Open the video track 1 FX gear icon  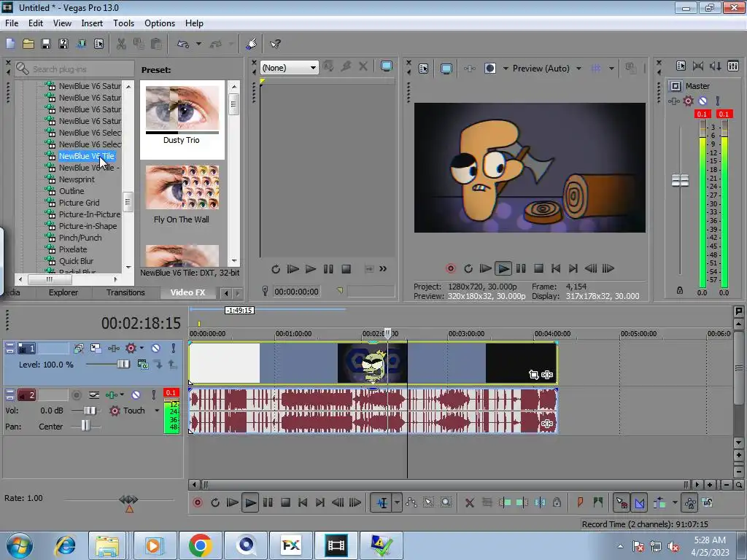(131, 348)
